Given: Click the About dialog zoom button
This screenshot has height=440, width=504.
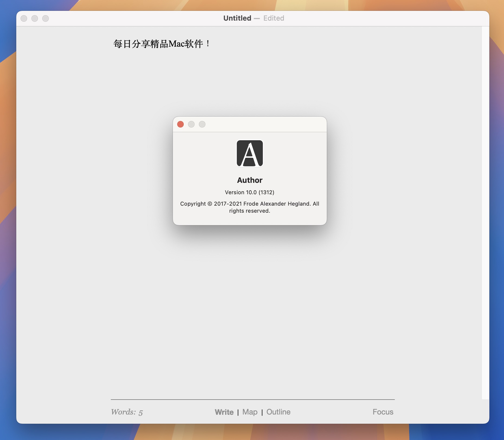Looking at the screenshot, I should [x=202, y=124].
